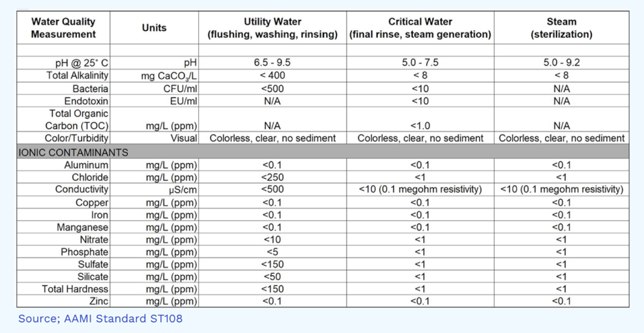644x333 pixels.
Task: Select the Total Hardness row label
Action: click(x=75, y=289)
